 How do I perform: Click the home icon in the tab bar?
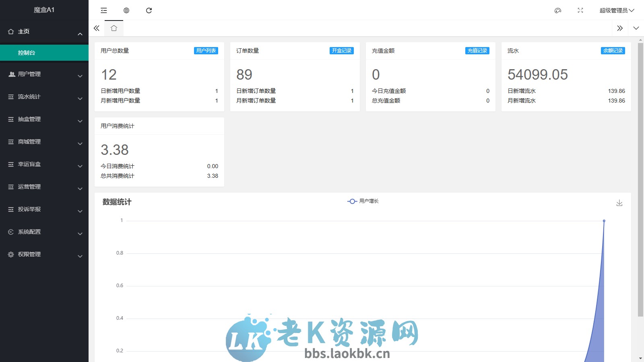click(x=114, y=28)
